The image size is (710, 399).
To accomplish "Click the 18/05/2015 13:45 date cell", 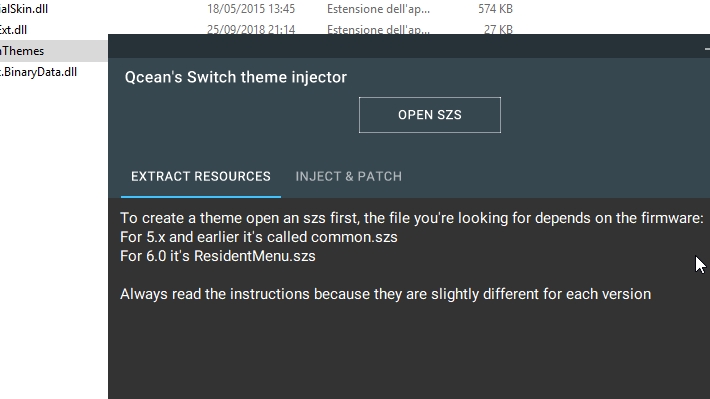I will [251, 9].
